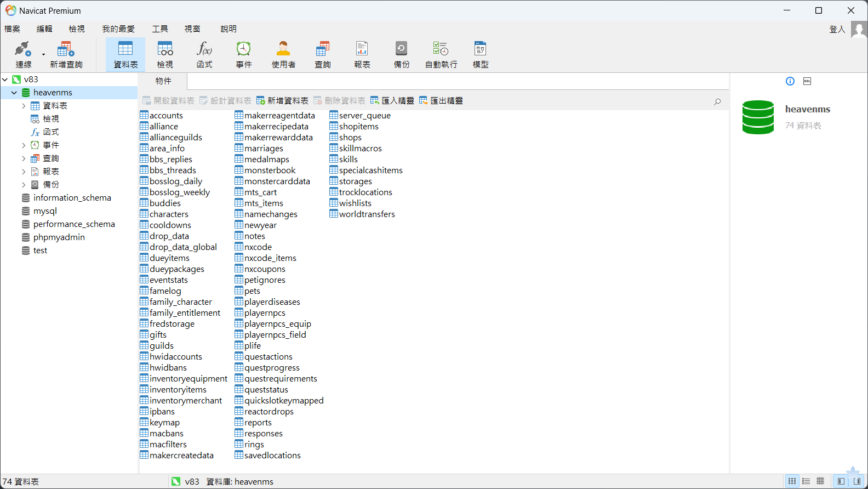
Task: Collapse the heavenms database node
Action: click(14, 93)
